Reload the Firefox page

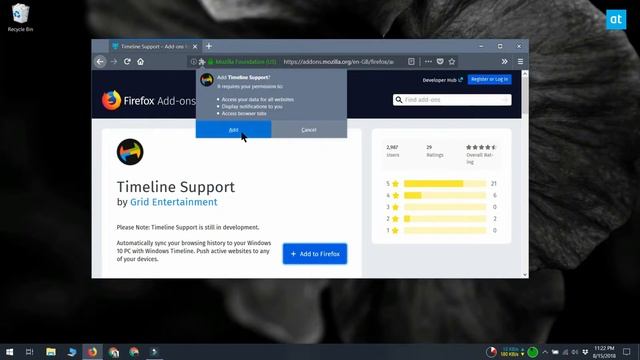(x=127, y=62)
